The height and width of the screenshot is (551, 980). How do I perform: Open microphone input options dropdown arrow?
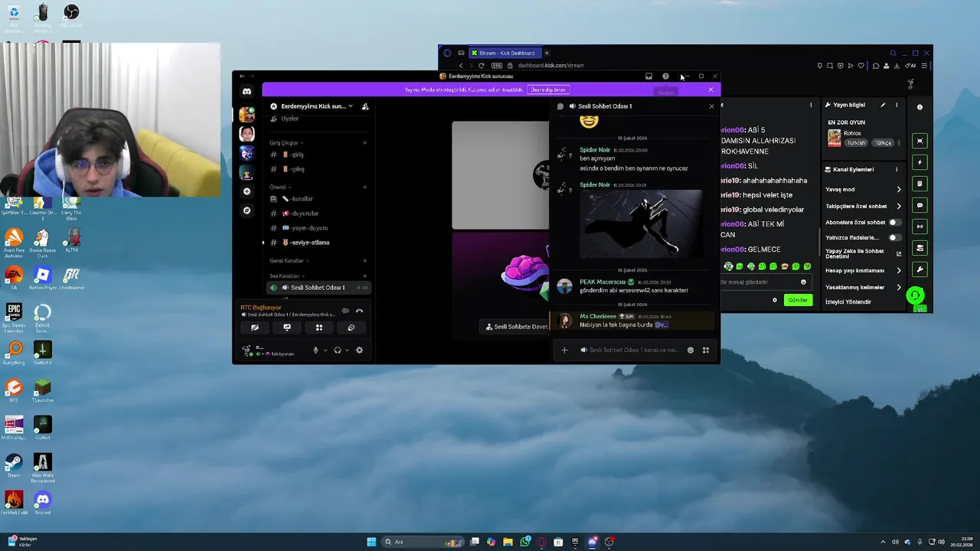click(x=325, y=350)
